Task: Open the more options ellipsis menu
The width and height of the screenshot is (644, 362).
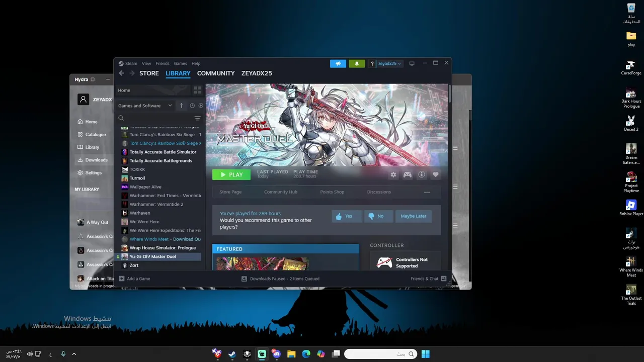Action: (427, 192)
